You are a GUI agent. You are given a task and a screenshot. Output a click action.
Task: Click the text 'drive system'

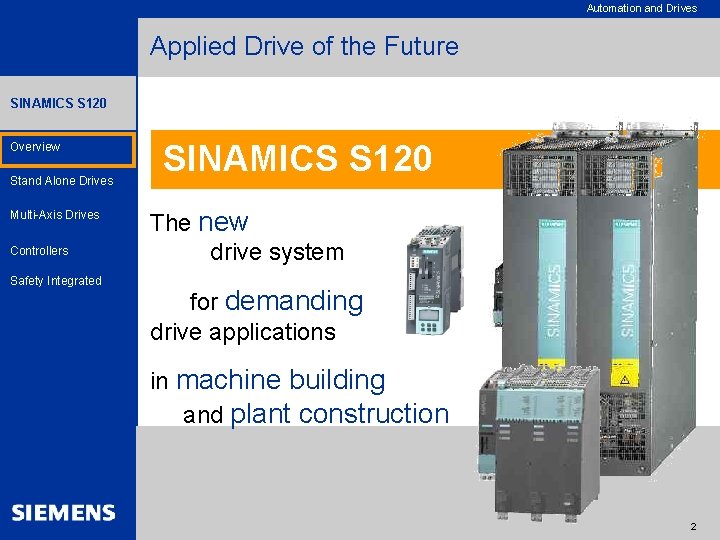click(x=277, y=252)
